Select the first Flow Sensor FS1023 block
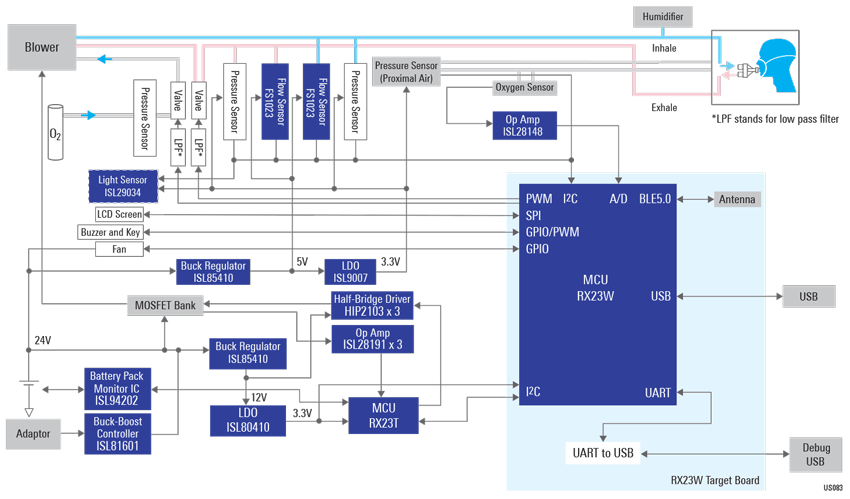This screenshot has width=850, height=499. coord(275,101)
